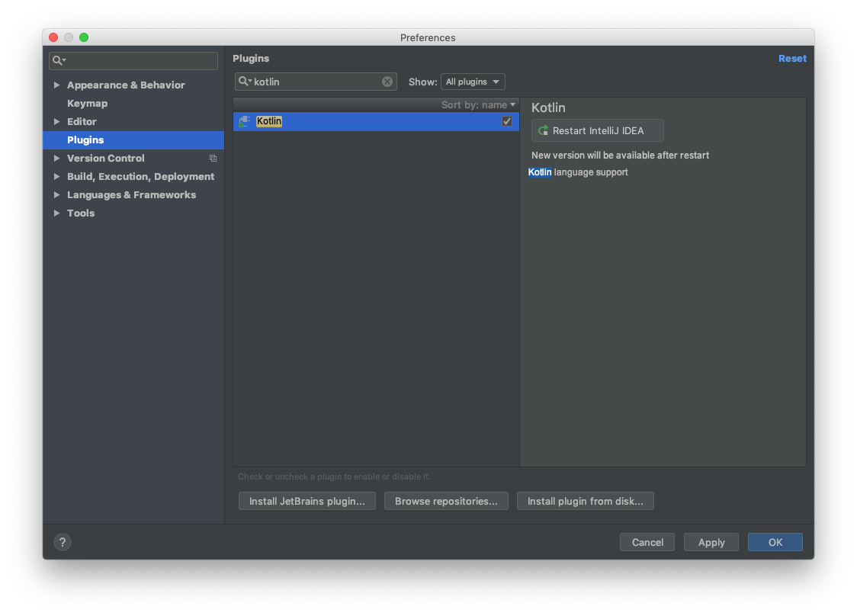Select the Kotlin row in plugin list

point(376,121)
